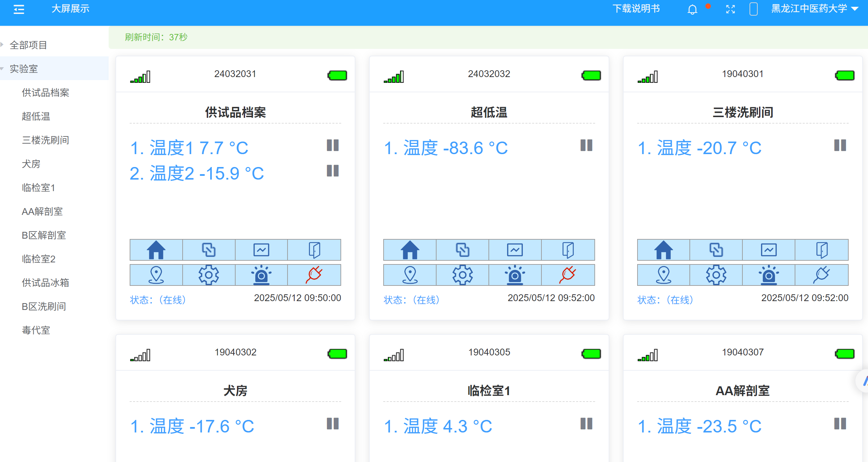Viewport: 868px width, 462px height.
Task: Click the door icon on 三楼洗刷间 card
Action: [822, 250]
